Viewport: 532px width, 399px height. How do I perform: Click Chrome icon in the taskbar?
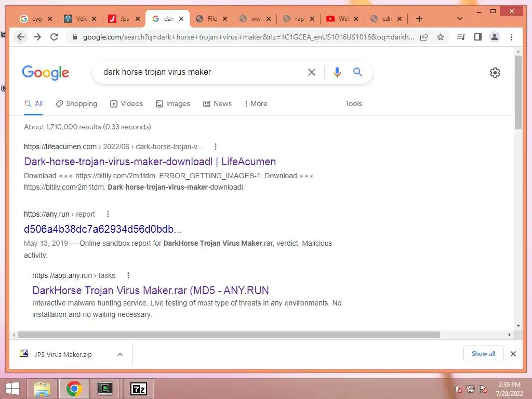pos(74,389)
